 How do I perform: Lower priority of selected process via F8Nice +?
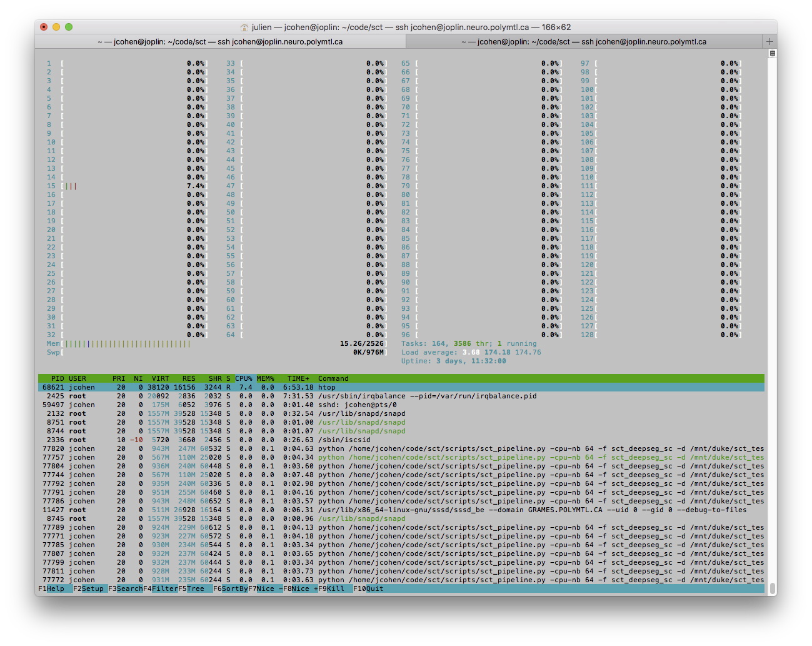tap(302, 588)
